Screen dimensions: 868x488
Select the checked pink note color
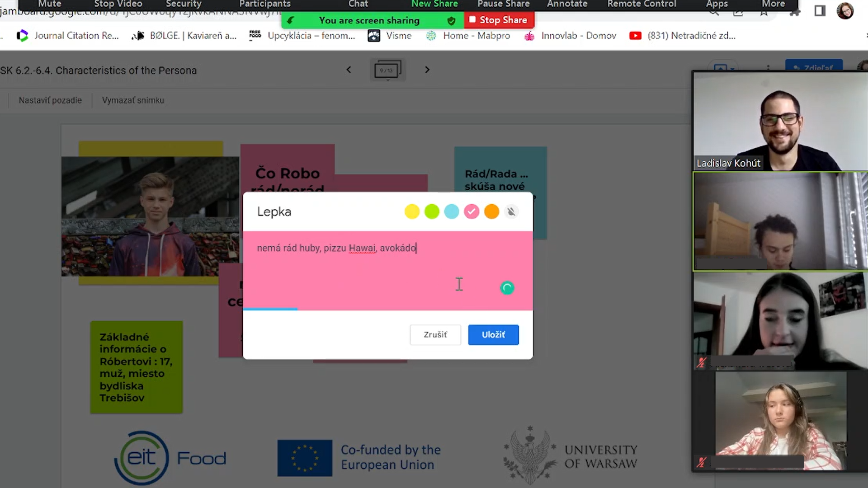[472, 211]
